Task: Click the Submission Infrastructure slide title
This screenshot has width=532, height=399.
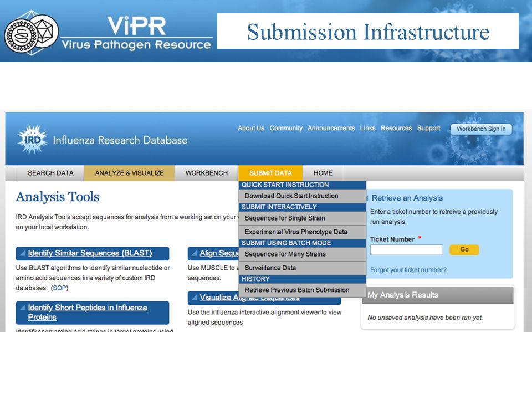Action: [368, 32]
